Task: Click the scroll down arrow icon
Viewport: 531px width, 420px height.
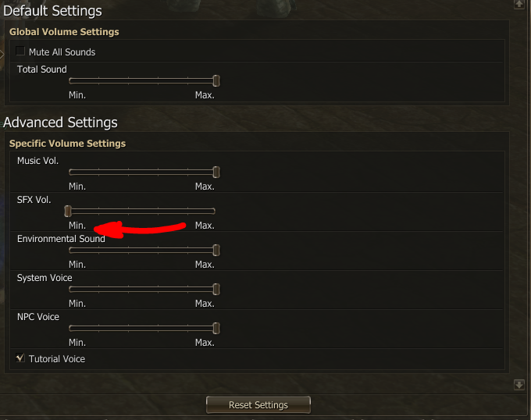Action: 519,385
